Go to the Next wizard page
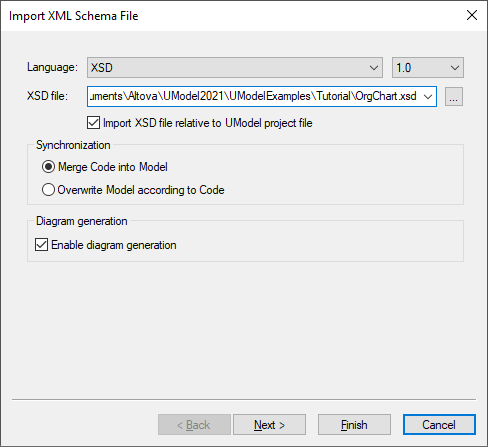Viewport: 488px width, 447px height. (x=269, y=425)
